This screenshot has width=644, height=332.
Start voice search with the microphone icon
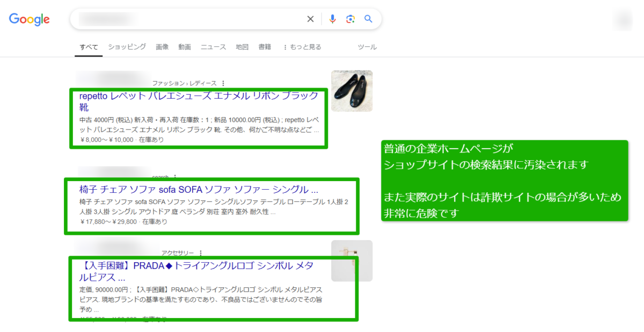click(x=333, y=19)
